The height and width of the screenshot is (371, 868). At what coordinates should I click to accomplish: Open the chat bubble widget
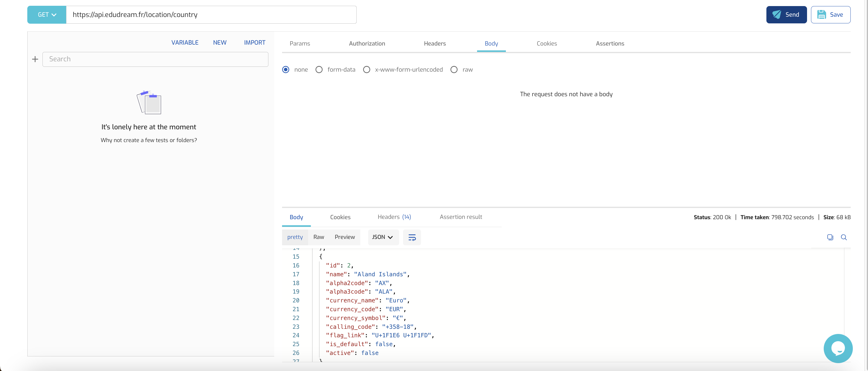tap(838, 349)
